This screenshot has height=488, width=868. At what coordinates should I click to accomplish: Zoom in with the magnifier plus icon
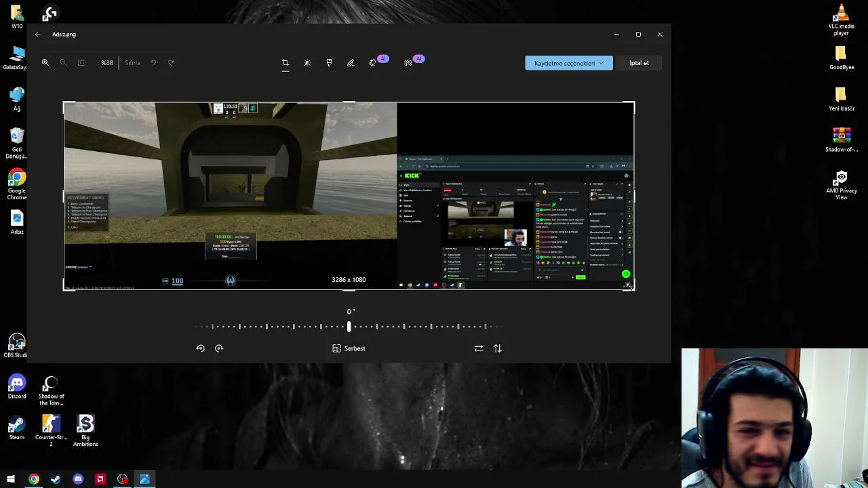click(45, 62)
